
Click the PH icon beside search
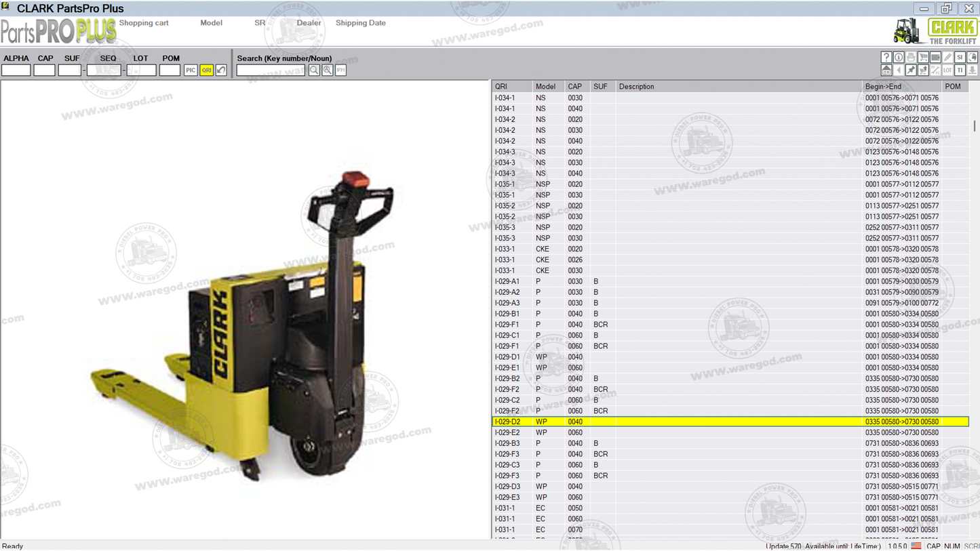coord(340,70)
